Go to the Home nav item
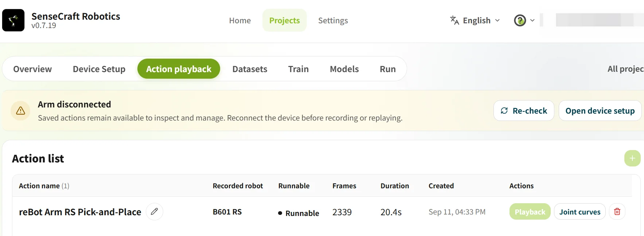This screenshot has width=644, height=236. pyautogui.click(x=240, y=20)
